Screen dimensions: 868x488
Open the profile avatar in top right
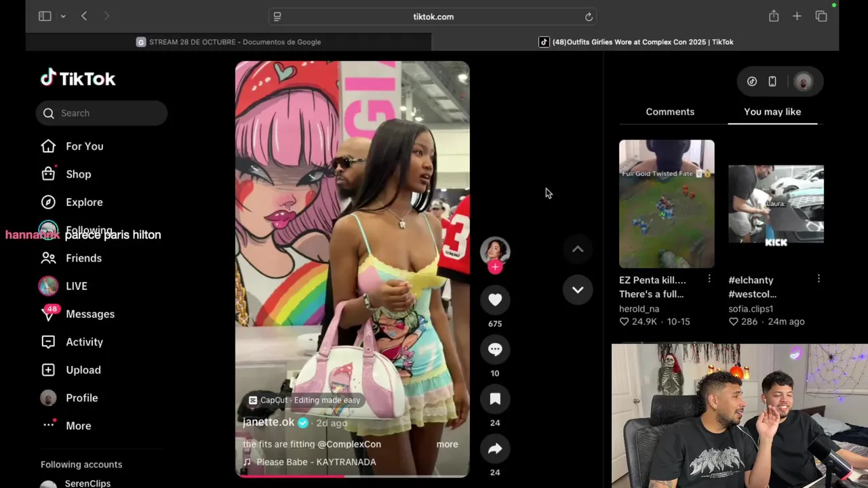coord(804,81)
